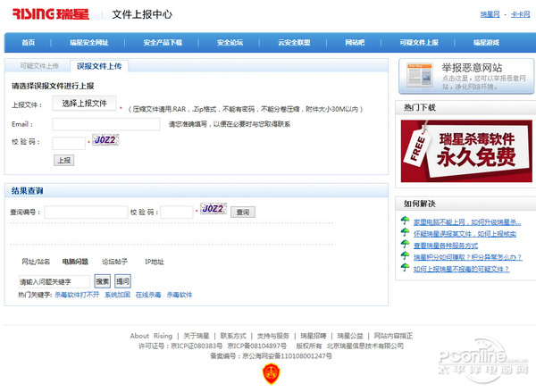Click the 文件上报中心 page title

[142, 14]
